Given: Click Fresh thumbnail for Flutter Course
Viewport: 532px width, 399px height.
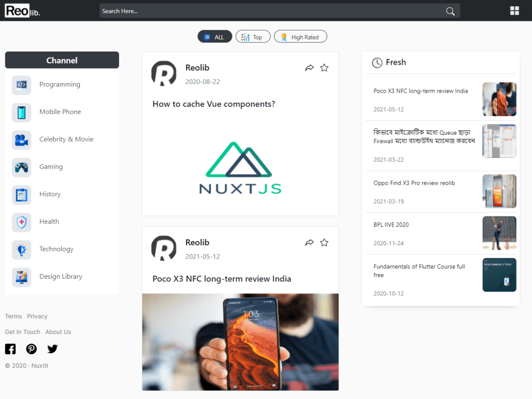Looking at the screenshot, I should coord(500,275).
